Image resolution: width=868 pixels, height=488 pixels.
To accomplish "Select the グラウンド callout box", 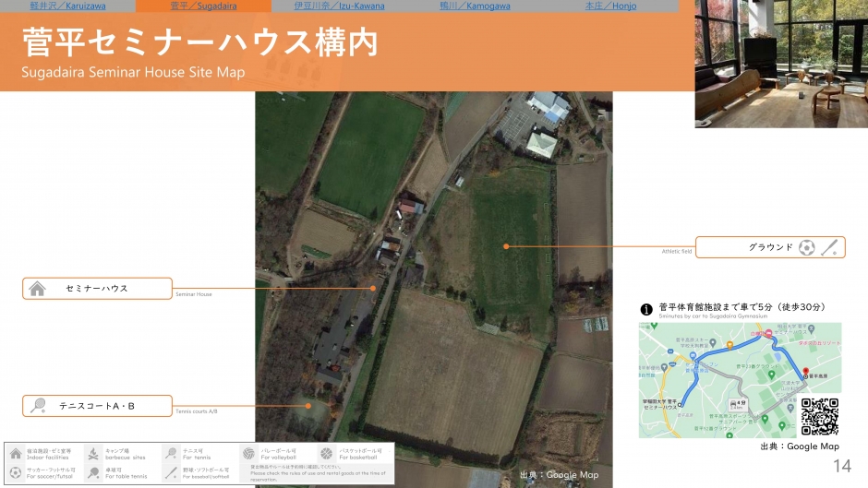I will (770, 247).
